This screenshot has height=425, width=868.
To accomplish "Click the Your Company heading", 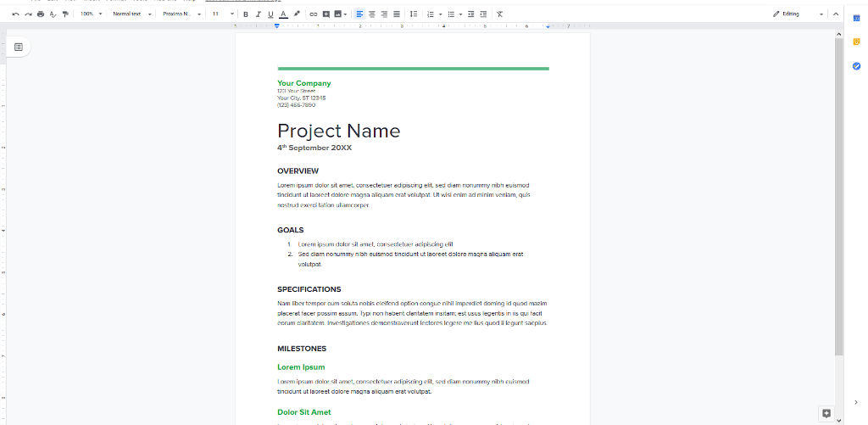I will pyautogui.click(x=304, y=84).
